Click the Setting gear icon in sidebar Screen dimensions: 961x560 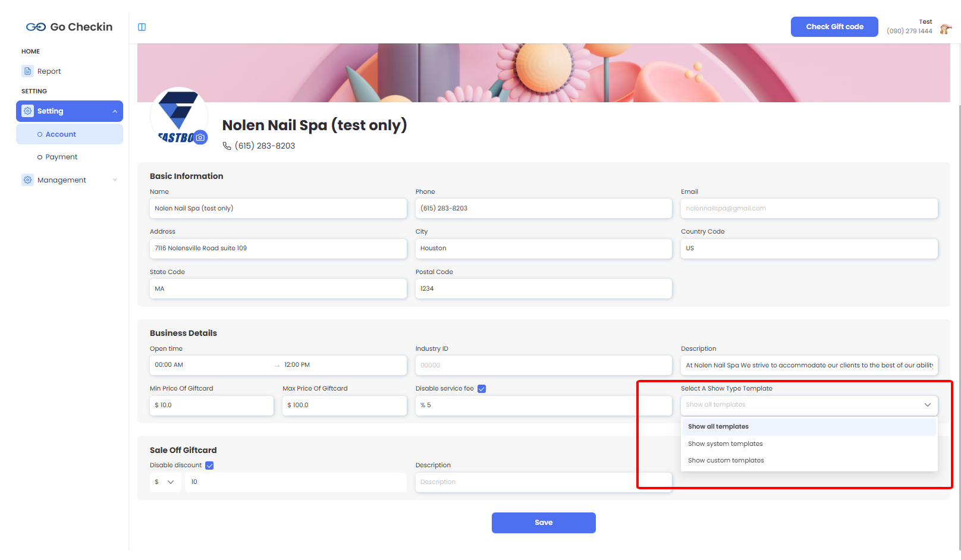(x=27, y=111)
